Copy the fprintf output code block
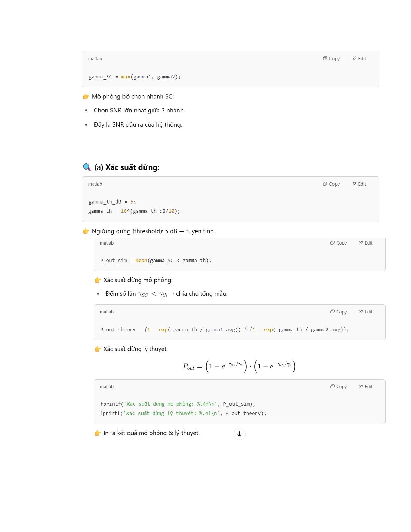Viewport: 411px width, 532px height. [339, 387]
